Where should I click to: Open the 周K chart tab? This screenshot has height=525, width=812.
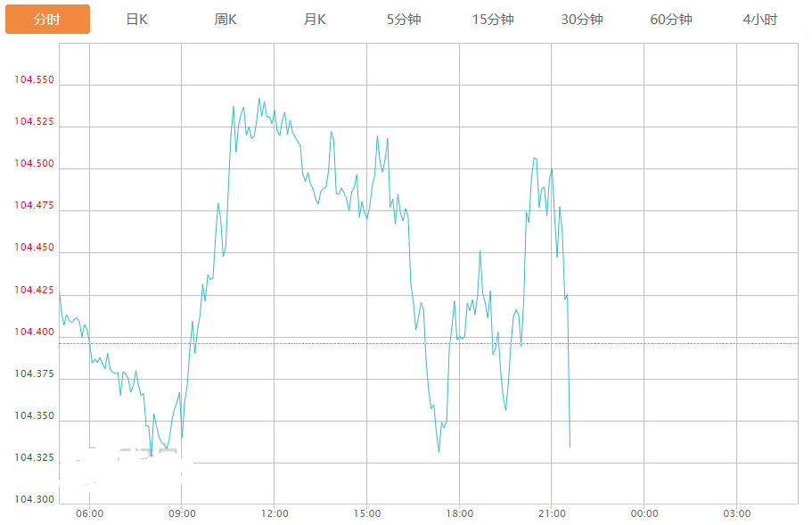pyautogui.click(x=226, y=20)
